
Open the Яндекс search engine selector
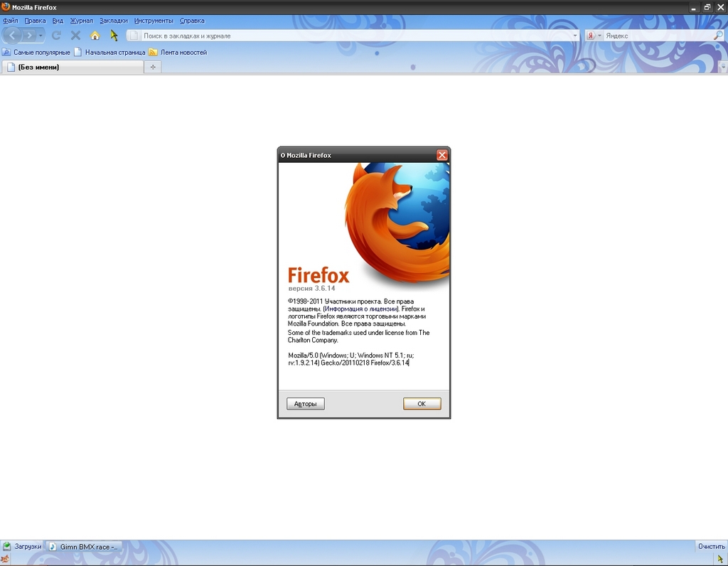pos(594,35)
